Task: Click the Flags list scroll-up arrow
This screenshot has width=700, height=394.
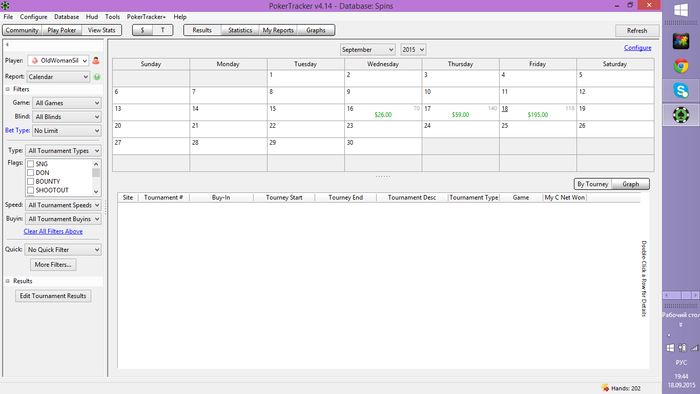Action: click(x=96, y=164)
